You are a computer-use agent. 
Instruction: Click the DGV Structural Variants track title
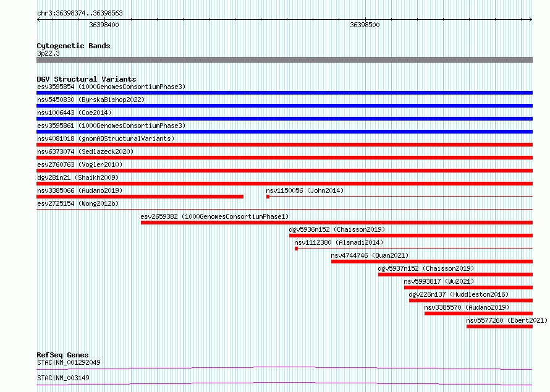(87, 79)
